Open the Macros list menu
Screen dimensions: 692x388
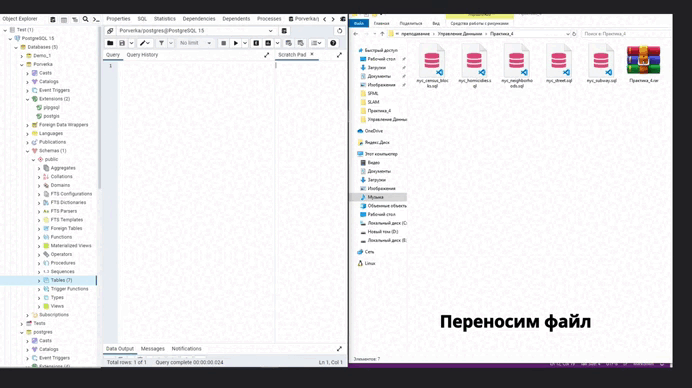click(316, 43)
